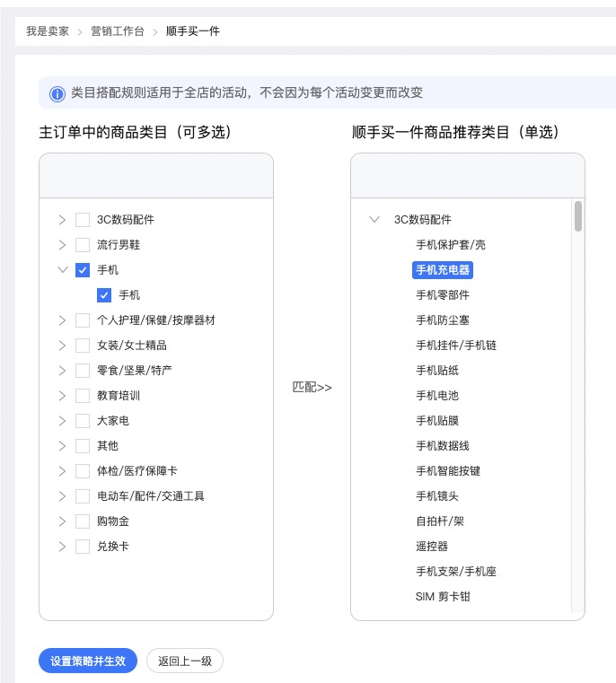
Task: Expand the 个人护理/保健/按摩器材 category
Action: 62,320
